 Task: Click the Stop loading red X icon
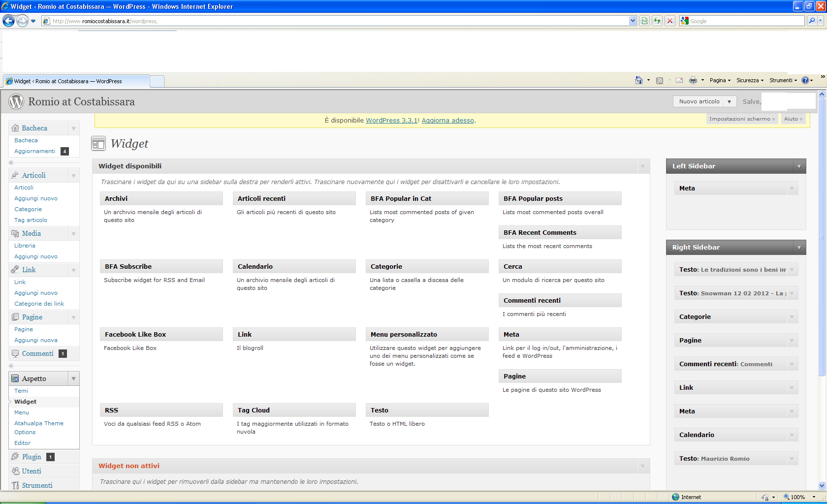[670, 21]
